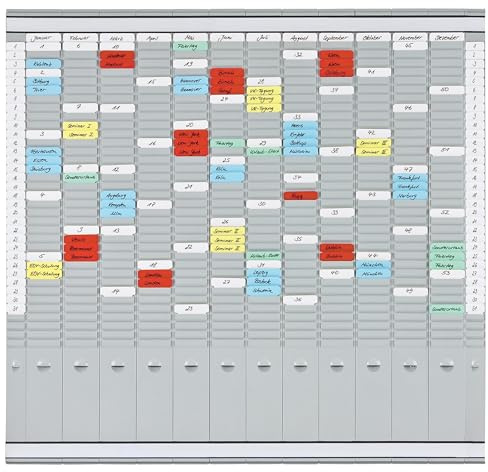The width and height of the screenshot is (488, 472).
Task: Pick the blue Leipzig card in Juli
Action: coord(264,273)
